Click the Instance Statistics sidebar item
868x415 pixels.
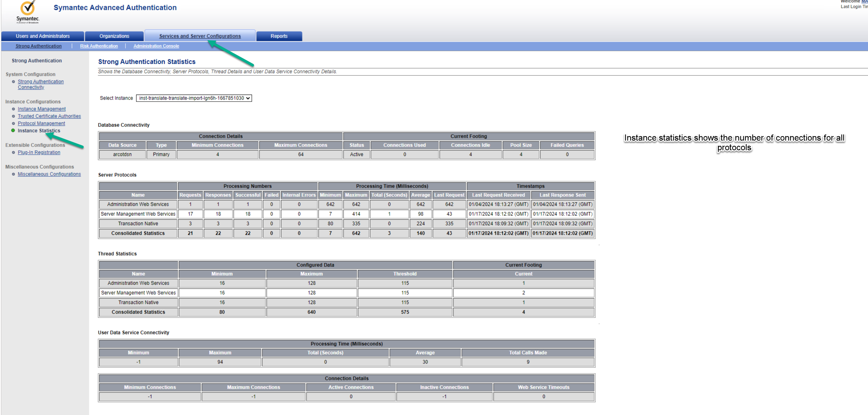click(x=39, y=131)
